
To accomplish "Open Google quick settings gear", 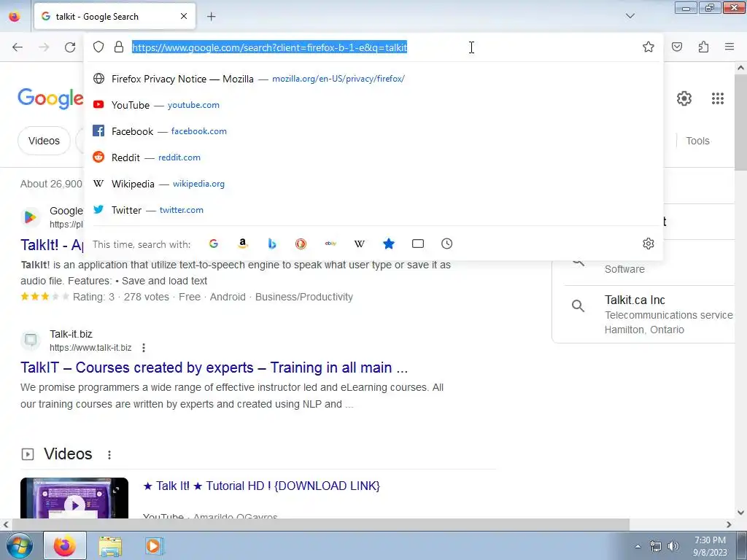I will [x=684, y=98].
